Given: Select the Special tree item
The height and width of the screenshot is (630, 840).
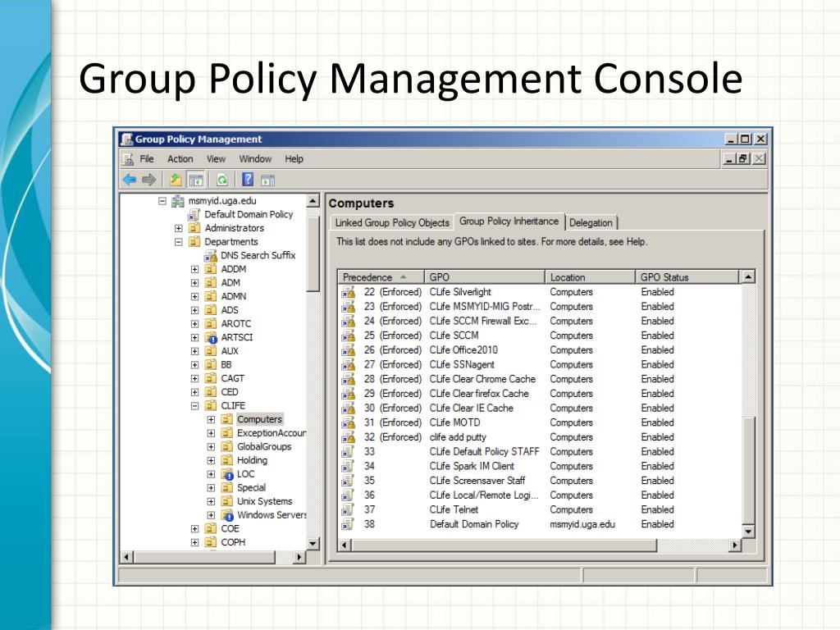Looking at the screenshot, I should [251, 488].
